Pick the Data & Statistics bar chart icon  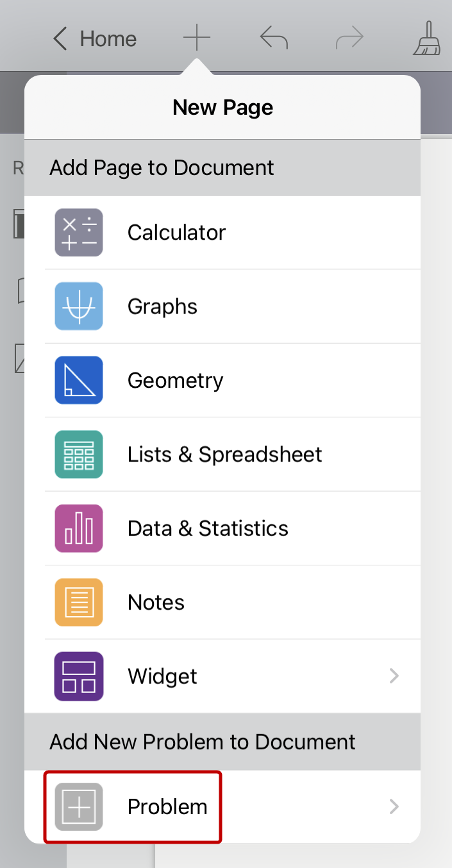(79, 528)
